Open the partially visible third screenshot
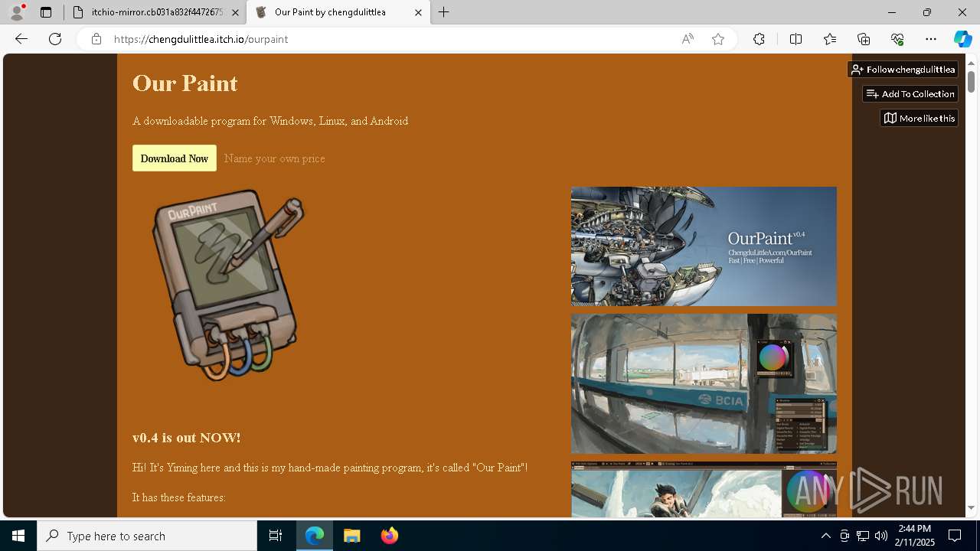This screenshot has width=980, height=551. point(704,490)
